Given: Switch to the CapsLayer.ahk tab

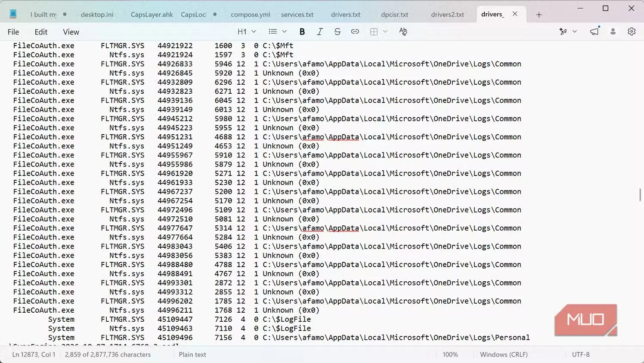Looking at the screenshot, I should click(152, 15).
